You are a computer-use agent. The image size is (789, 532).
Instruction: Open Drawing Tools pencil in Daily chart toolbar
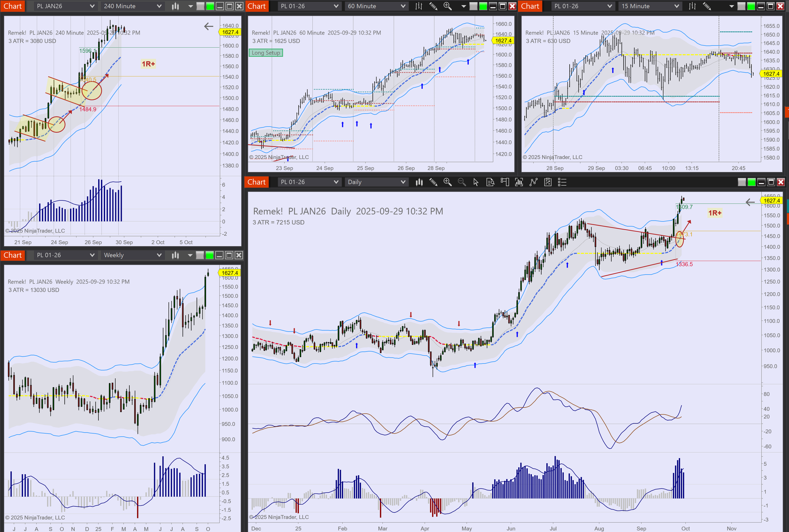pyautogui.click(x=433, y=182)
